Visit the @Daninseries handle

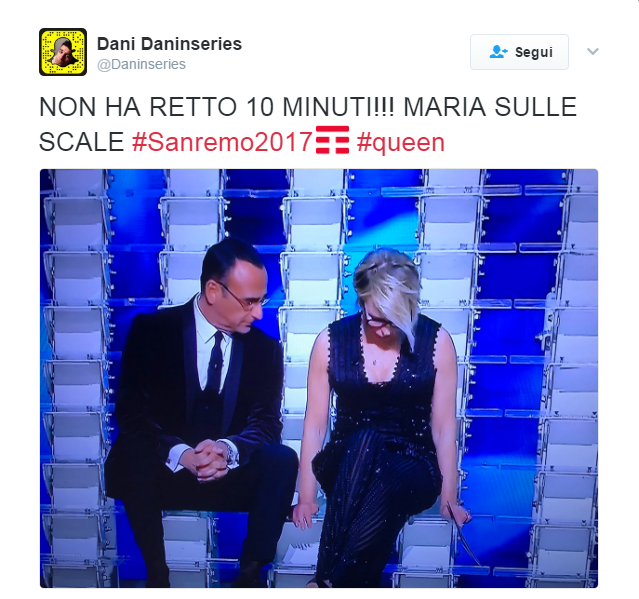coord(141,64)
